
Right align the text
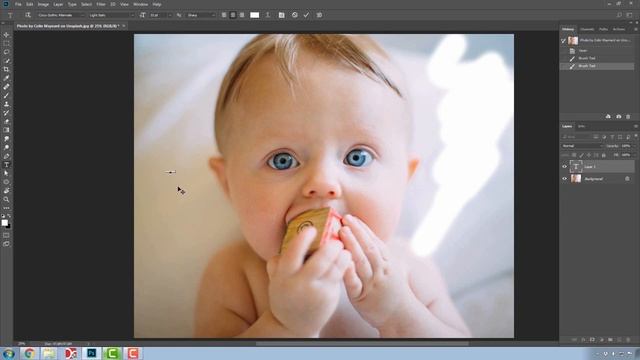click(242, 15)
